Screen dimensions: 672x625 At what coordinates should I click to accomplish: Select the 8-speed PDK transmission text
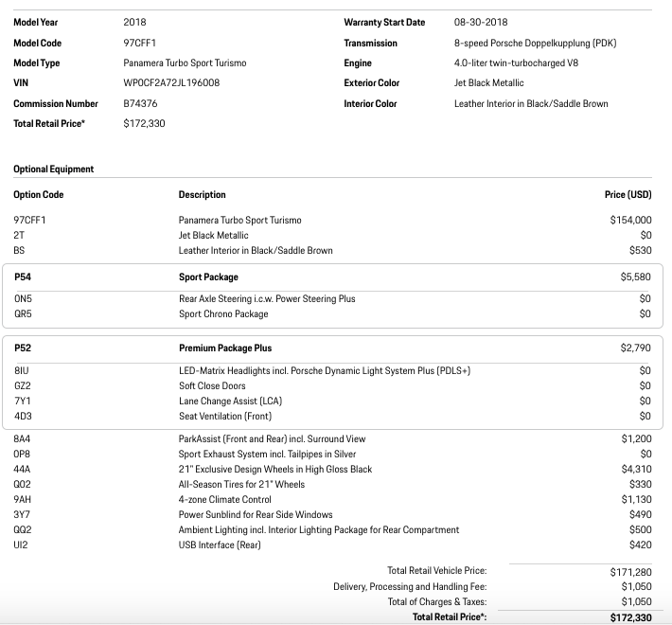[541, 43]
